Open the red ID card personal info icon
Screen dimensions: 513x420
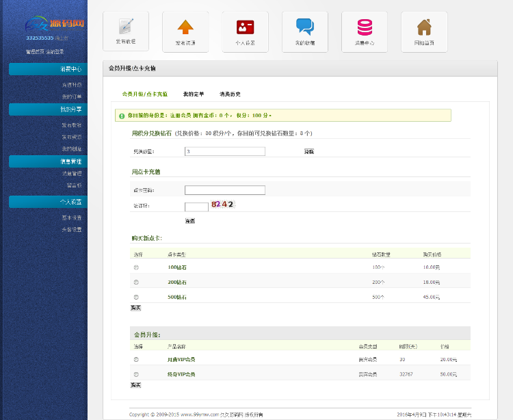[245, 27]
